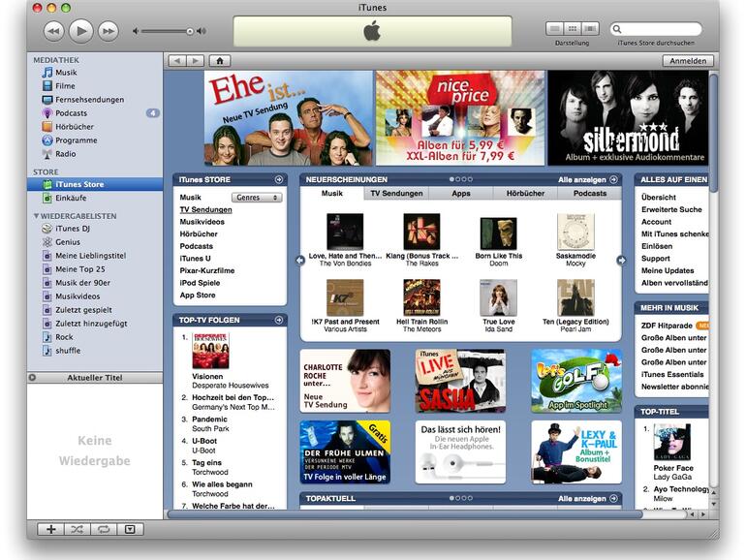Click the store forward navigation arrow
Viewport: 746px width, 560px height.
(x=195, y=61)
